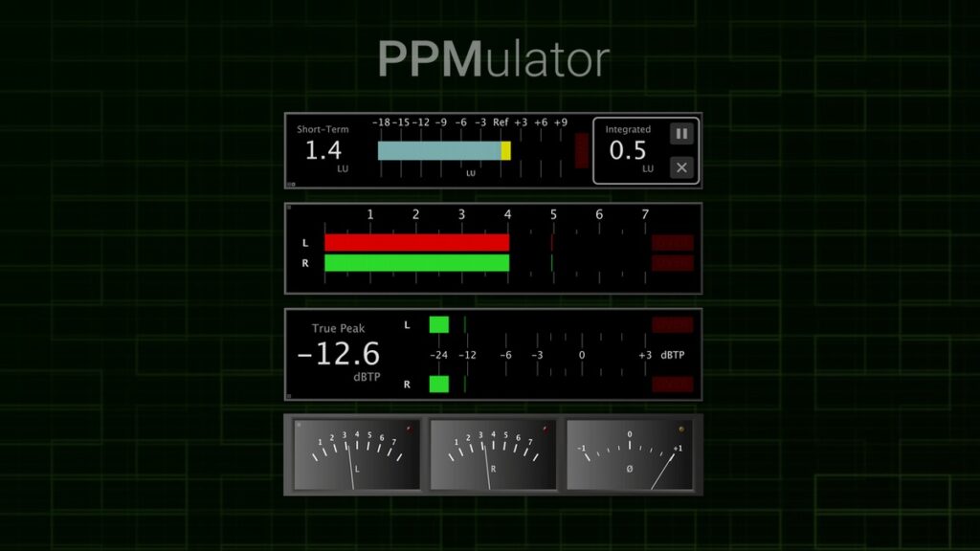Screen dimensions: 980x551
Task: Click the bottom red clip indicator in the True Peak panel
Action: click(x=673, y=383)
